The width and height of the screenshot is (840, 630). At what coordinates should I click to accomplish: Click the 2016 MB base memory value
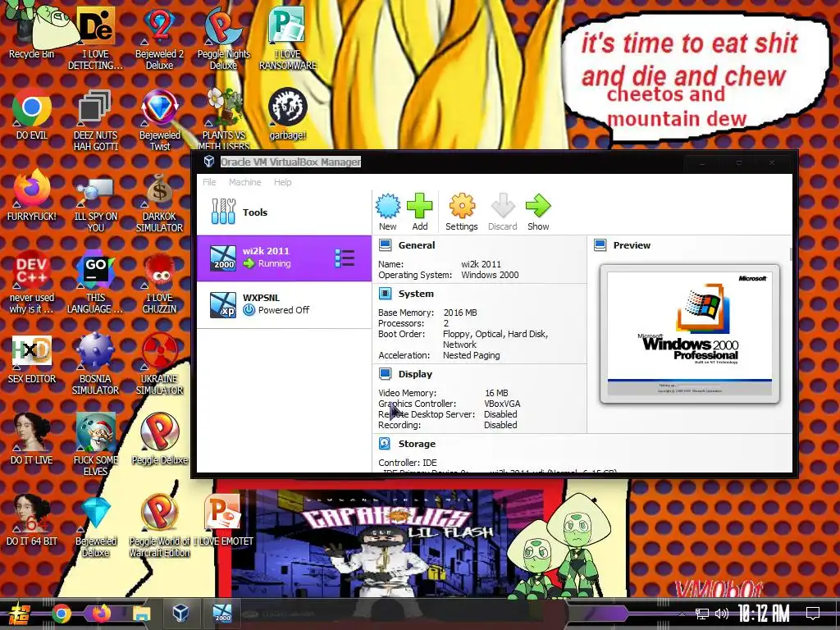click(460, 313)
